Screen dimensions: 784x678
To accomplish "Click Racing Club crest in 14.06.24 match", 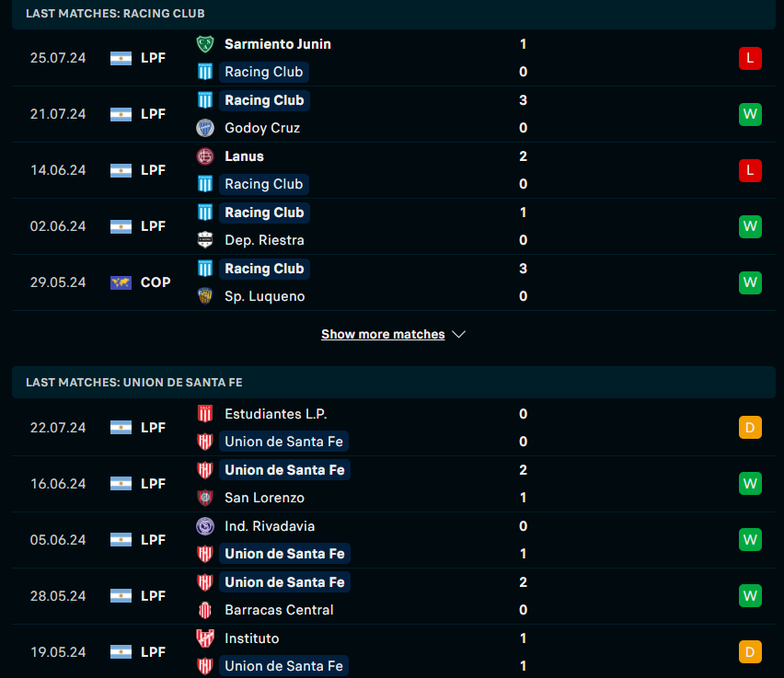I will pos(205,184).
